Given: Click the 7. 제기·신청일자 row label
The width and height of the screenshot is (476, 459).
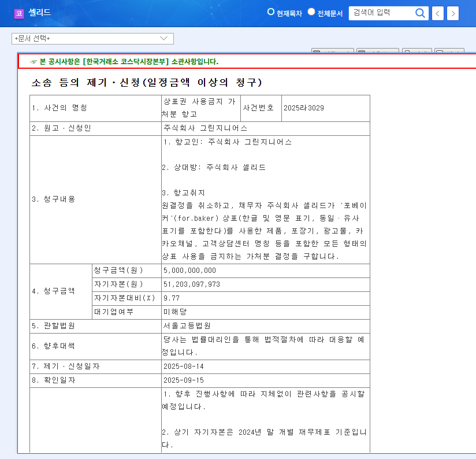Looking at the screenshot, I should tap(66, 367).
